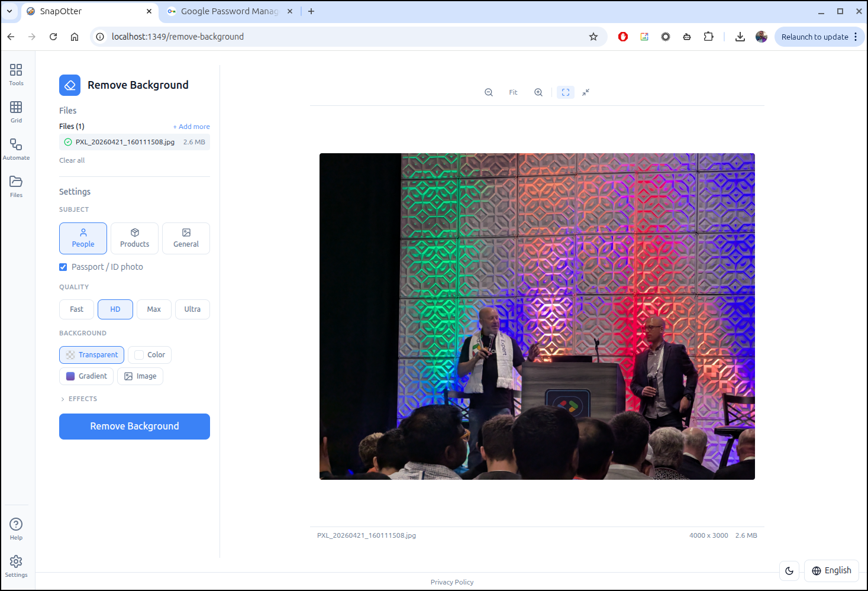Click the collapse view icon

tap(586, 92)
